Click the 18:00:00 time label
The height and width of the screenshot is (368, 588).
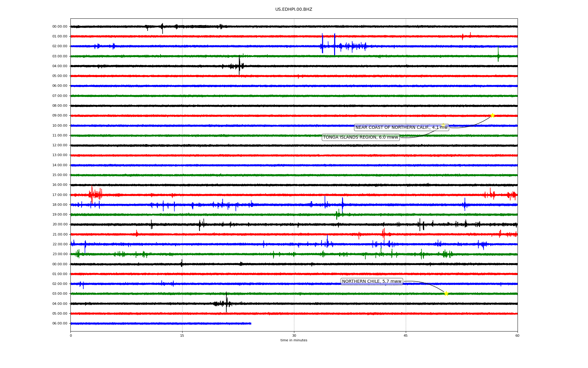click(x=60, y=205)
